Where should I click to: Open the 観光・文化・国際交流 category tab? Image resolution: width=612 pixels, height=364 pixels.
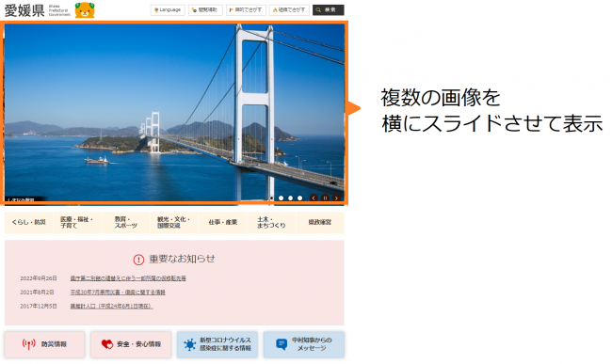click(174, 223)
